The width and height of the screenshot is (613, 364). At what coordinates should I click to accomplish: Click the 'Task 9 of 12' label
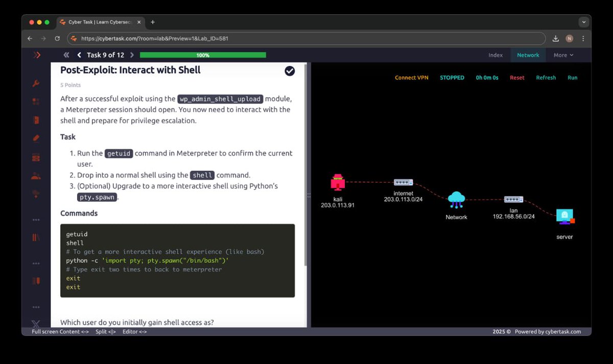tap(105, 55)
